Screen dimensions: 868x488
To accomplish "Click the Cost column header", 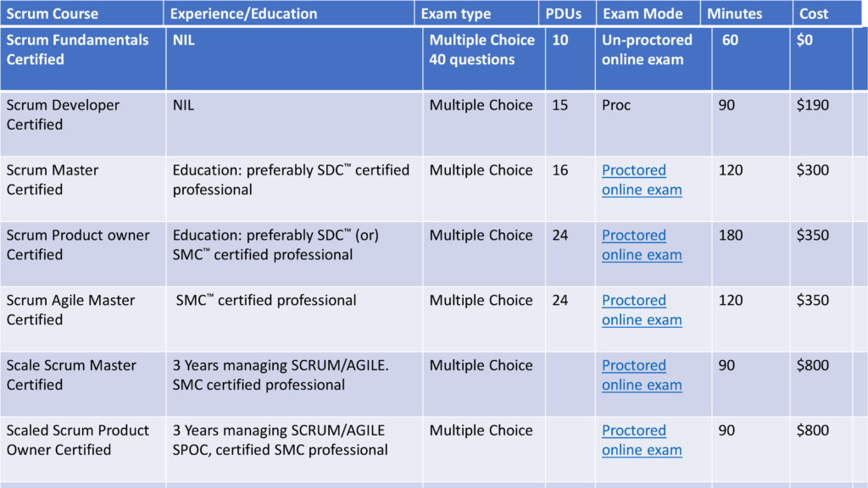I will pyautogui.click(x=827, y=14).
